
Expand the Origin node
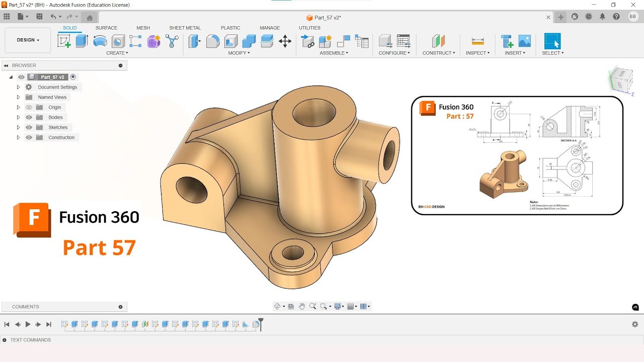[x=18, y=107]
